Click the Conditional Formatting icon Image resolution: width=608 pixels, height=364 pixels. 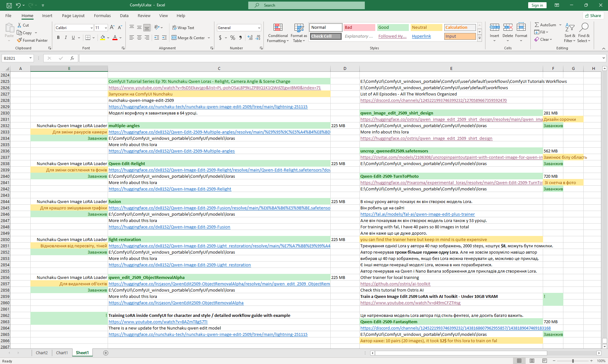coord(278,28)
